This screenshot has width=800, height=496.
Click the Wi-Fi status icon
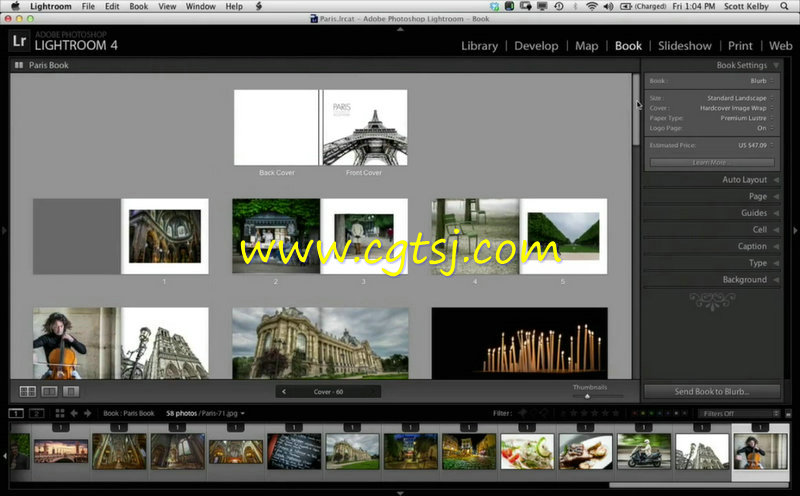[591, 6]
